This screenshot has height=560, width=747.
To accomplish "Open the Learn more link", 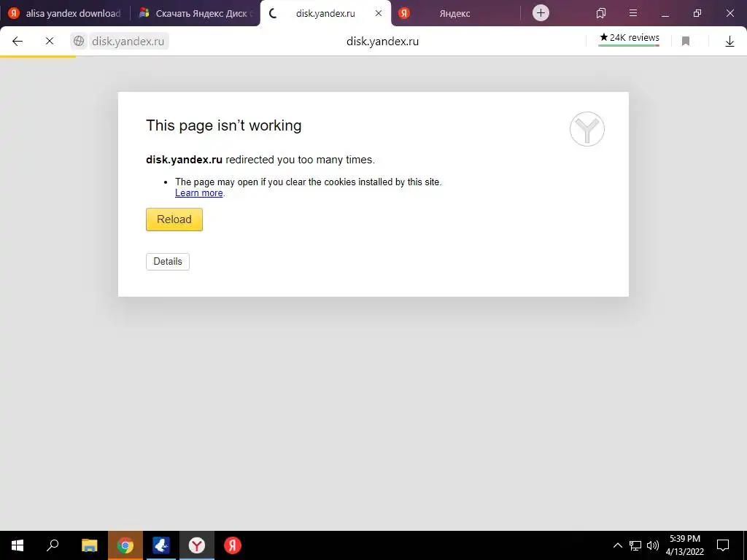I will pyautogui.click(x=198, y=192).
